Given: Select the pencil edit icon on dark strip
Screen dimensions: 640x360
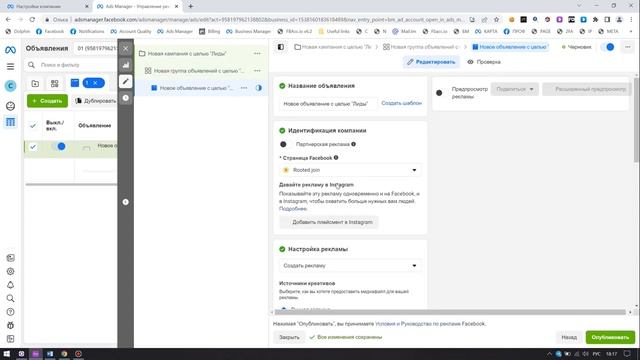Looking at the screenshot, I should 126,81.
